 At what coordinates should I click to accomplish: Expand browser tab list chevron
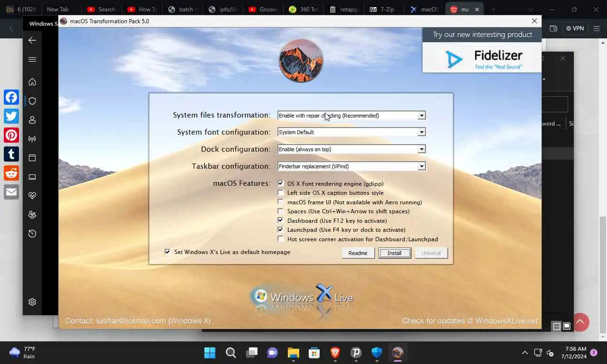click(530, 9)
